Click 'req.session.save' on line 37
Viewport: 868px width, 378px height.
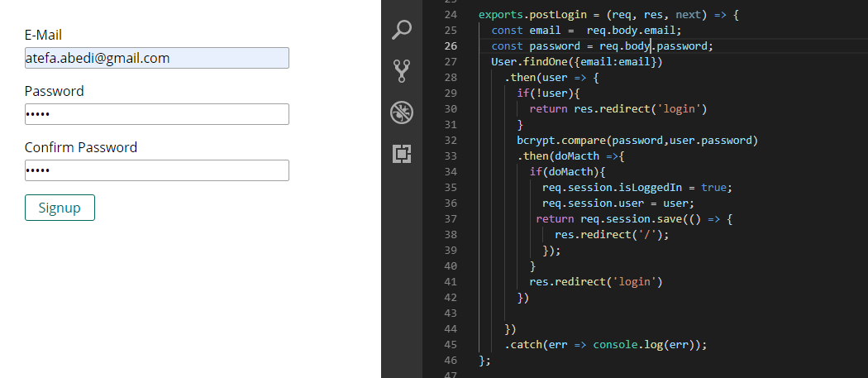(631, 219)
